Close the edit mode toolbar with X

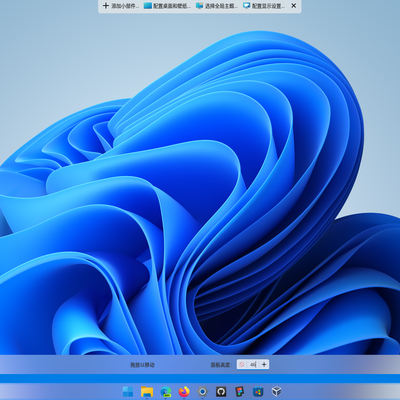[x=294, y=6]
